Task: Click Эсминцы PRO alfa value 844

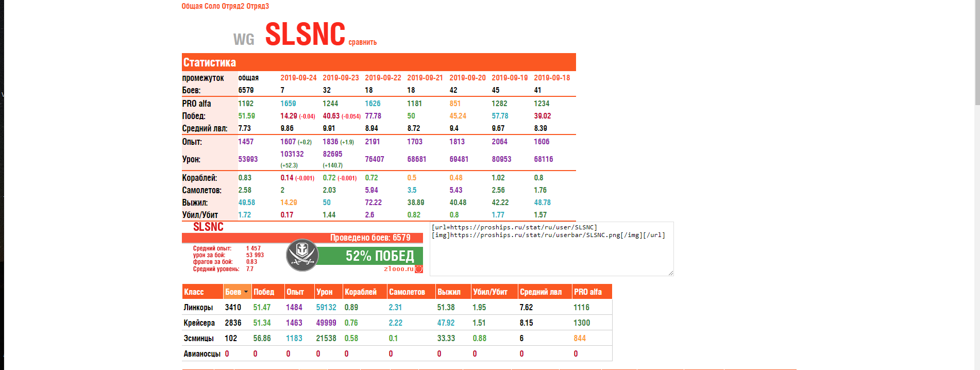Action: coord(580,338)
